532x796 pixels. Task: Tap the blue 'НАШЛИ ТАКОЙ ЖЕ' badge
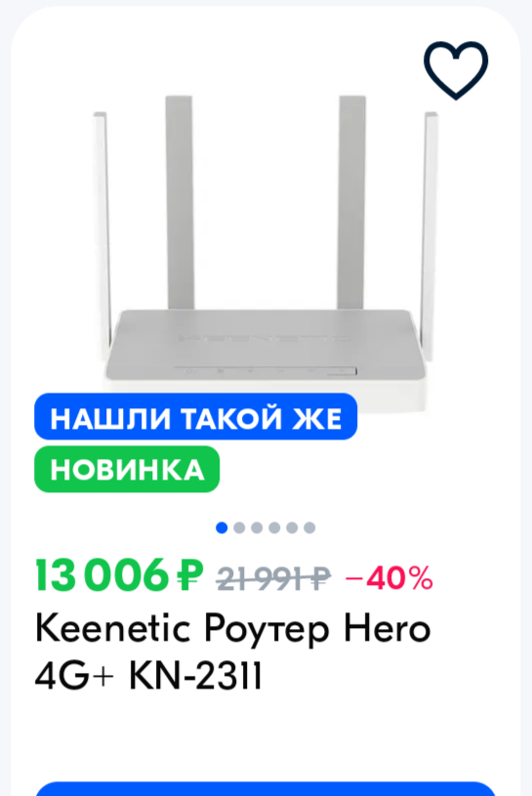[x=196, y=416]
